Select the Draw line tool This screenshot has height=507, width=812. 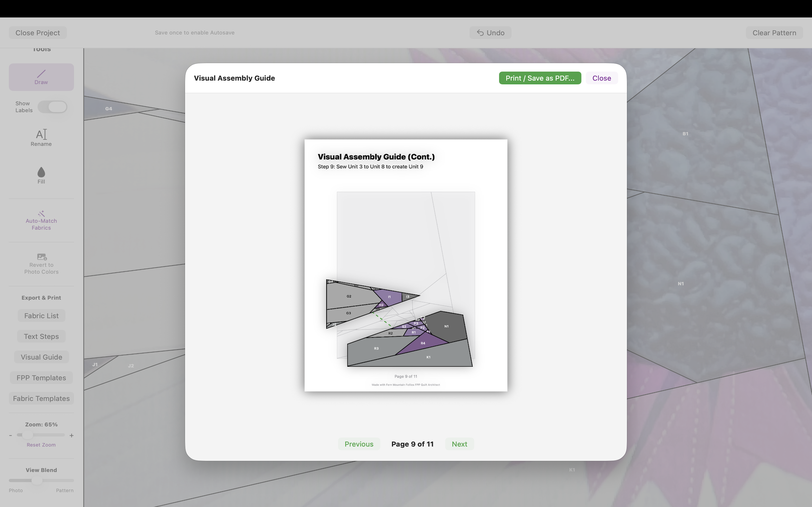pyautogui.click(x=41, y=77)
